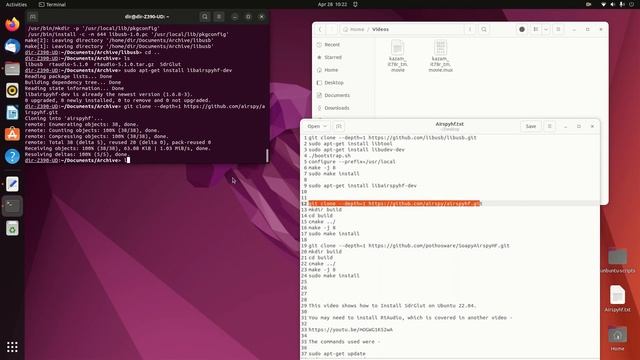Image resolution: width=640 pixels, height=360 pixels.
Task: Open the Help icon in the dock
Action: [x=12, y=156]
